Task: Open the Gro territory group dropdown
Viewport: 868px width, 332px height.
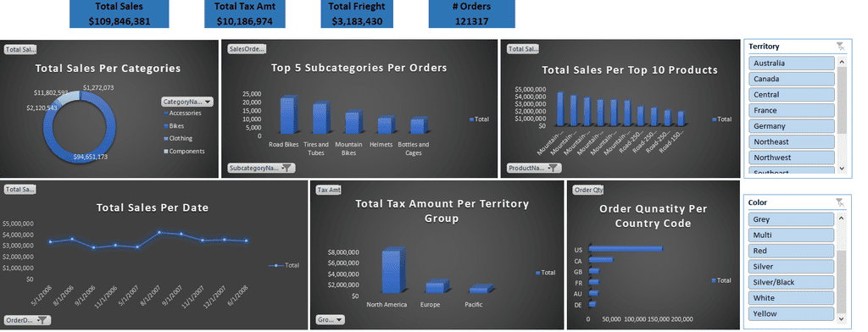Action: coord(330,320)
